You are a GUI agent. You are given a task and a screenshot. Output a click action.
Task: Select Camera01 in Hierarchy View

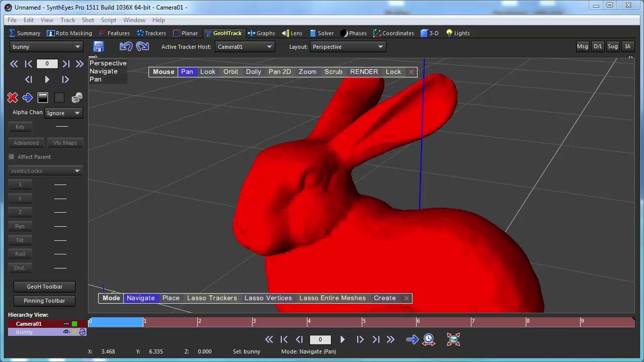(29, 324)
